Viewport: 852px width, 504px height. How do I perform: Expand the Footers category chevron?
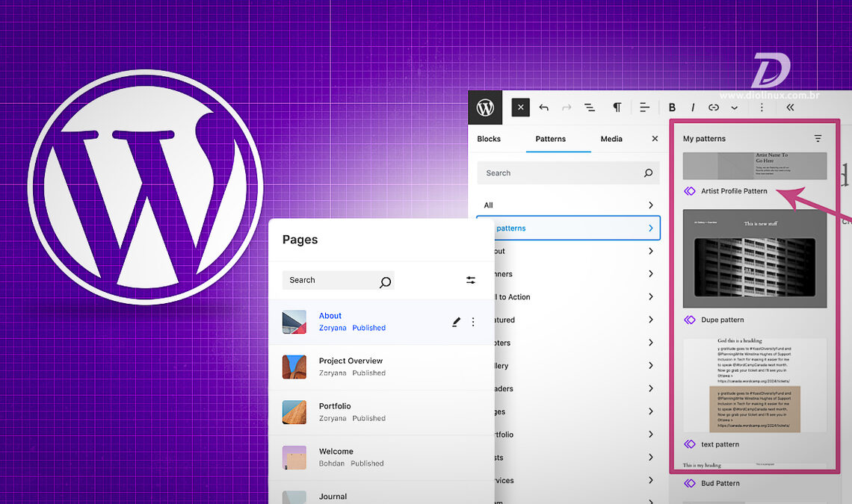coord(650,343)
